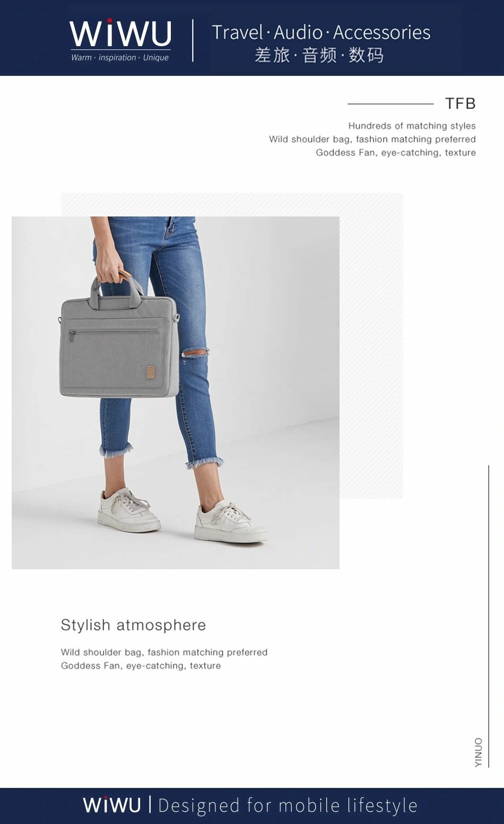This screenshot has width=504, height=824.
Task: Click the WiWU logo in the header
Action: pyautogui.click(x=120, y=33)
